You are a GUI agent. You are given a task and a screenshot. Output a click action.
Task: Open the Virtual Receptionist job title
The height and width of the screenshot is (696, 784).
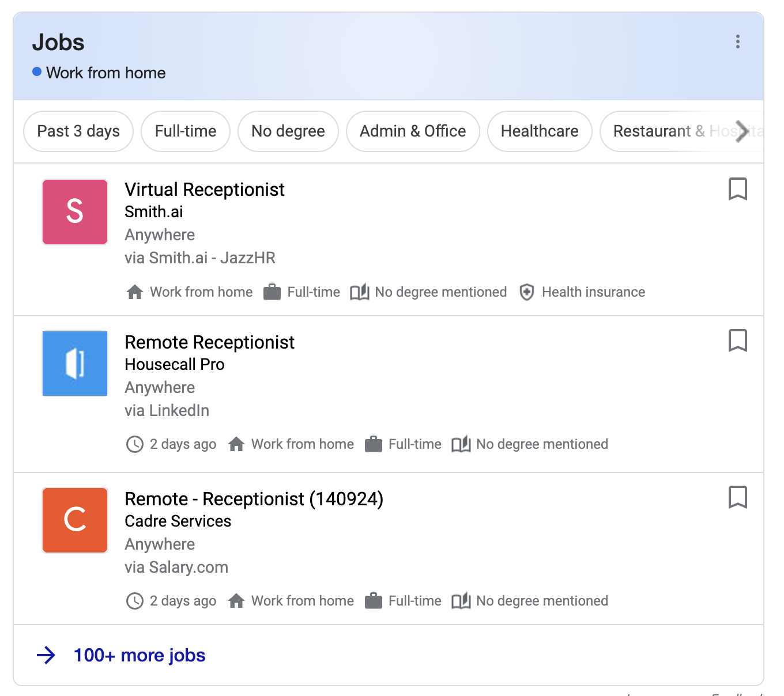coord(205,190)
